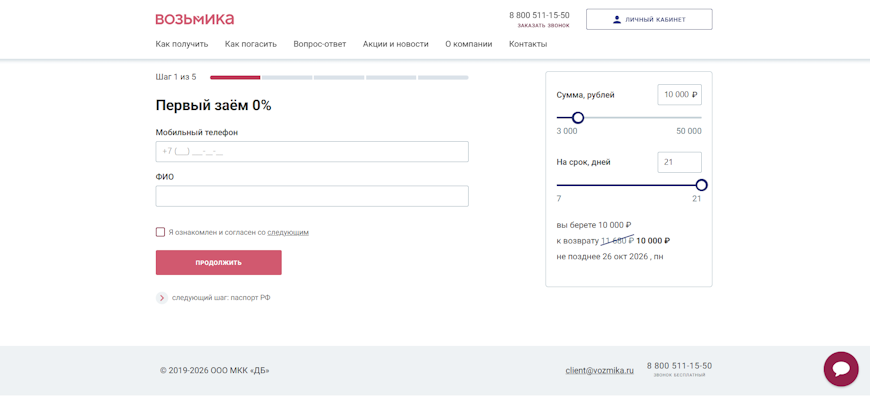Go to Вопрос-ответ section
The height and width of the screenshot is (401, 870).
click(x=320, y=44)
